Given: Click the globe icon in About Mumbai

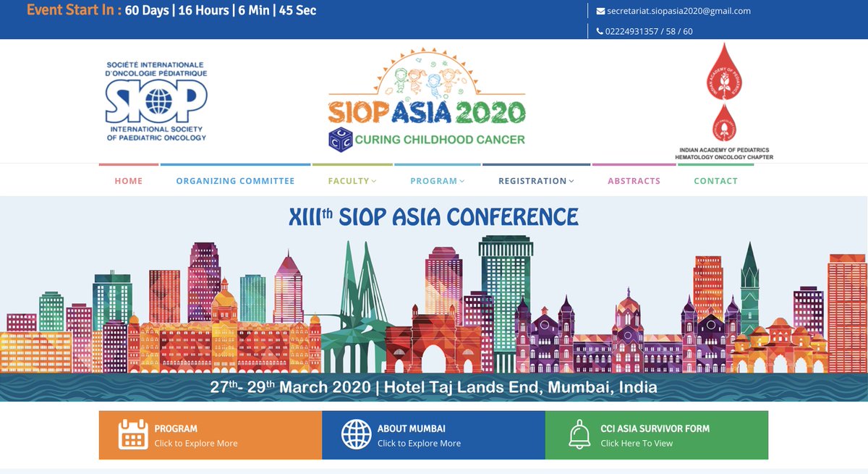Looking at the screenshot, I should 356,434.
